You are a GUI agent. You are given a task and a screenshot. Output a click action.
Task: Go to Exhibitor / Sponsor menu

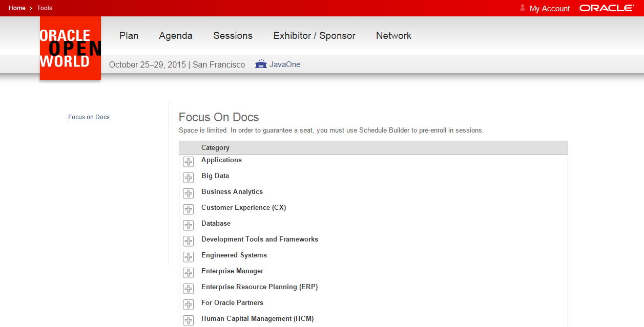pos(315,35)
